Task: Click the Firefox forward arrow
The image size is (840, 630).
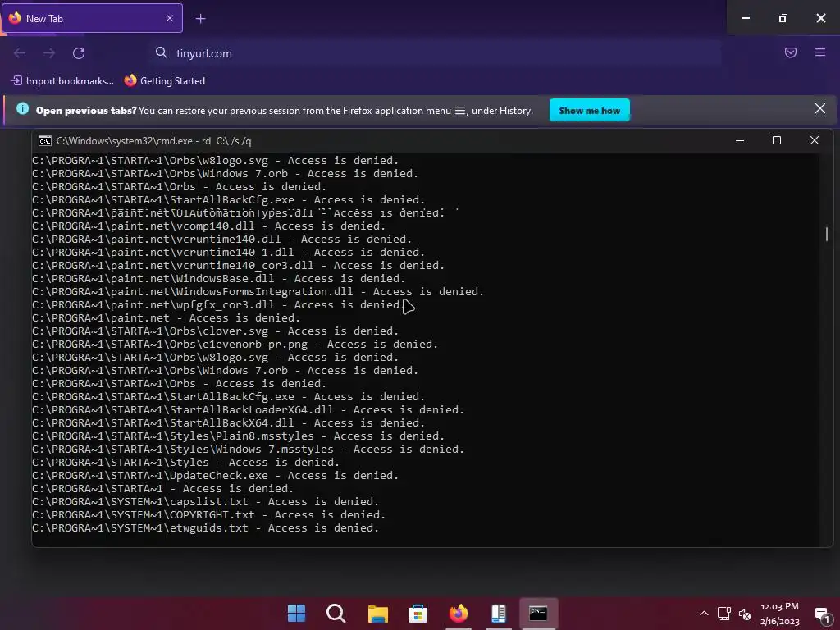Action: click(x=49, y=53)
